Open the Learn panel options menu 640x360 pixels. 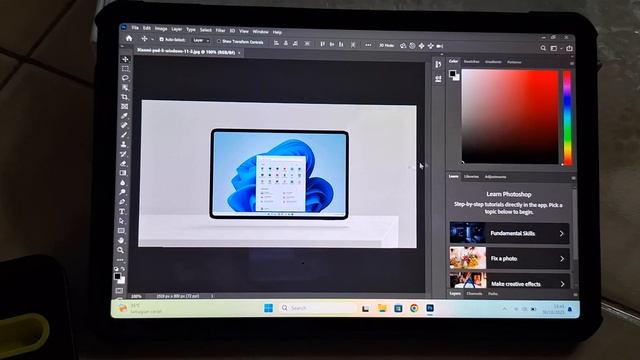point(573,178)
